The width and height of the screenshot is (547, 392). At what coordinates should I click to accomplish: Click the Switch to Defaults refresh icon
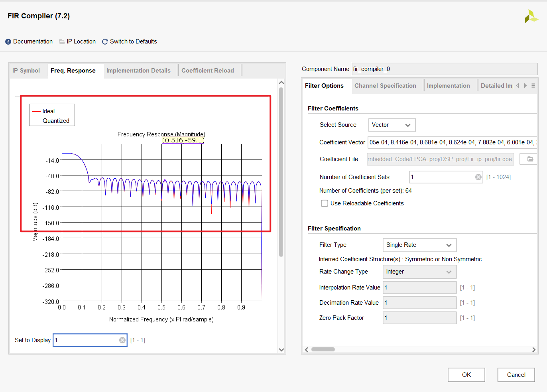click(x=105, y=41)
